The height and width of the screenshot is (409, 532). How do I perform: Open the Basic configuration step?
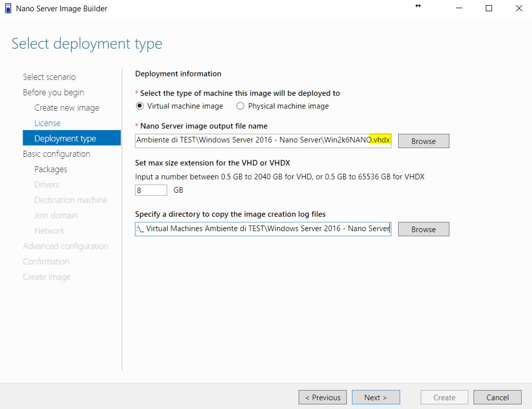56,154
